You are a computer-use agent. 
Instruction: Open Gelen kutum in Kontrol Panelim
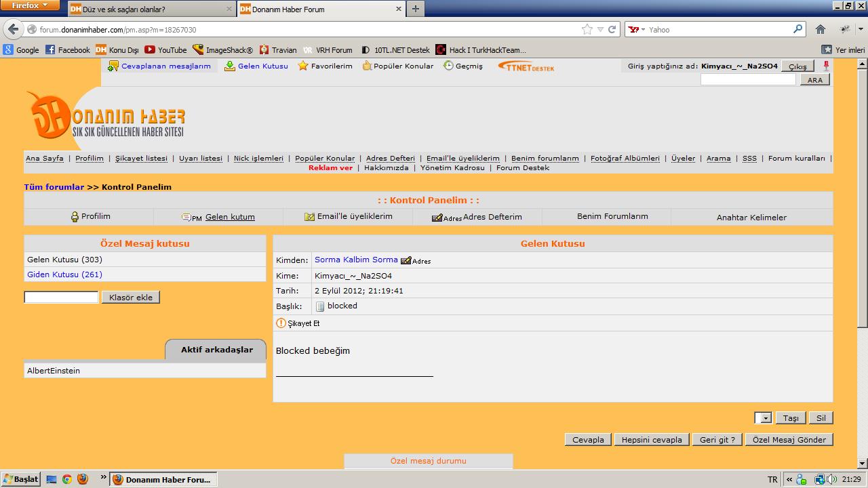click(218, 217)
